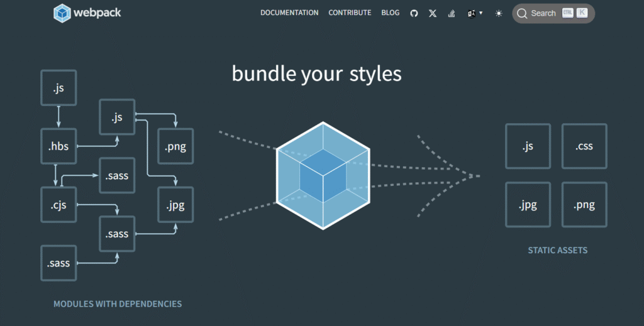
Task: Expand the dropdown arrow beside language icon
Action: pos(481,13)
